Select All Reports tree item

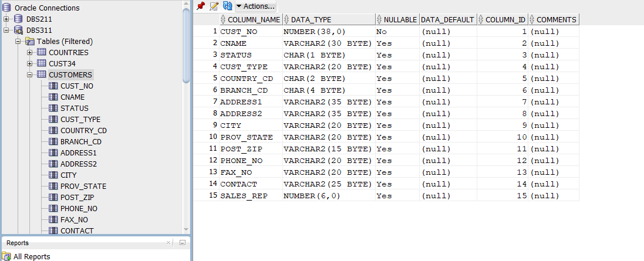pos(32,256)
